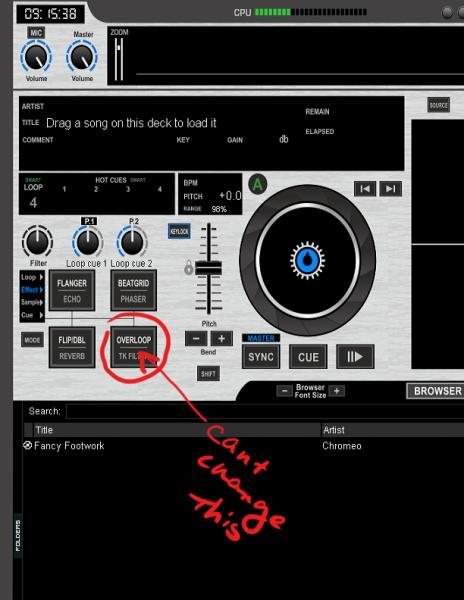The width and height of the screenshot is (464, 600).
Task: Expand the Sample pad mode arrow
Action: (x=41, y=302)
